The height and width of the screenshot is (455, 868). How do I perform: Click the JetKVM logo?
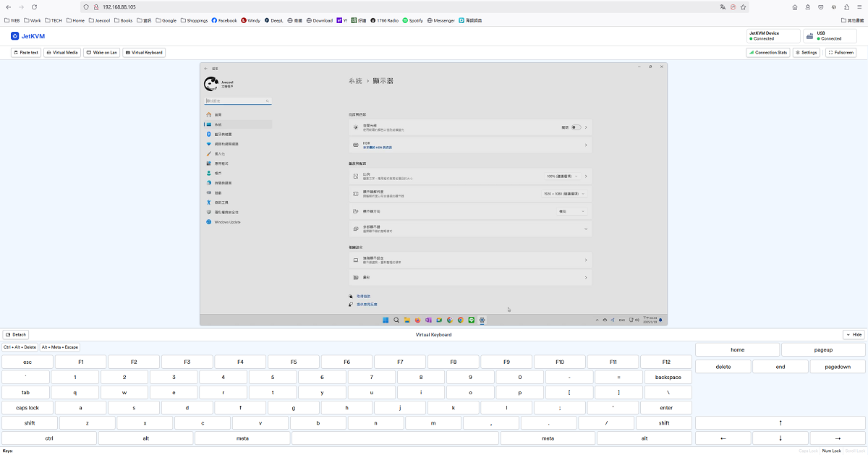coord(29,35)
